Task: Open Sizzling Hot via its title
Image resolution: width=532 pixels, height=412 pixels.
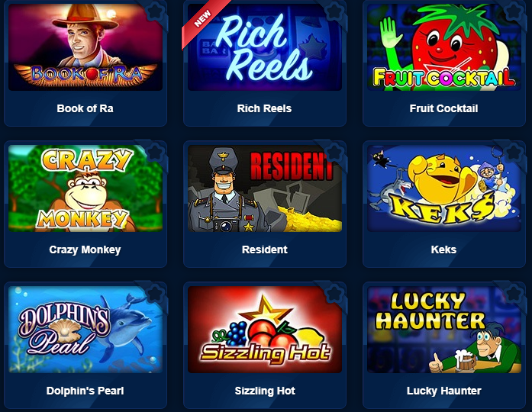Action: tap(265, 391)
